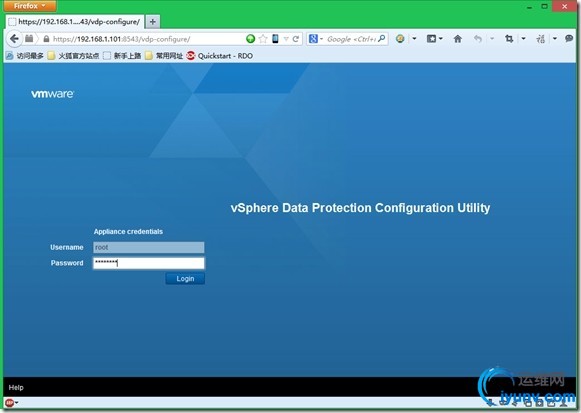Image resolution: width=581 pixels, height=413 pixels.
Task: Expand dropdown next to crop tool icon
Action: (x=524, y=39)
